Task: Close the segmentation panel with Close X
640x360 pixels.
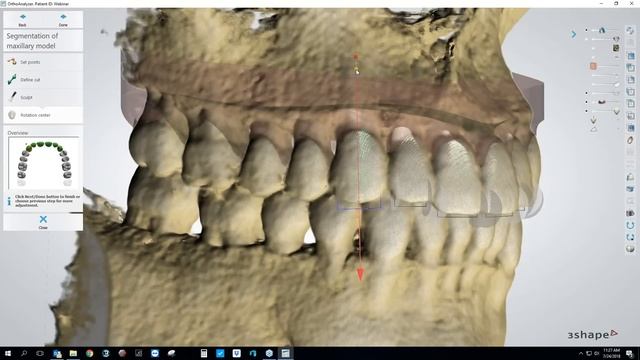Action: [43, 222]
